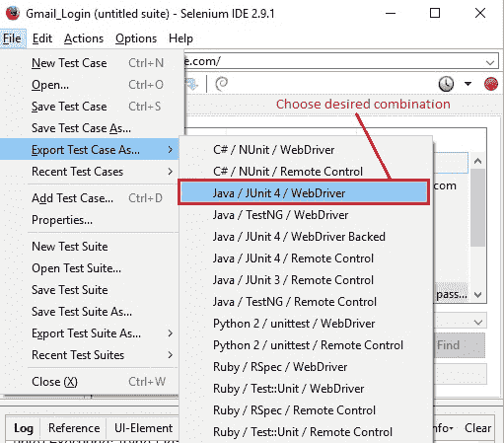
Task: Minimize the Selenium IDE window
Action: [391, 13]
